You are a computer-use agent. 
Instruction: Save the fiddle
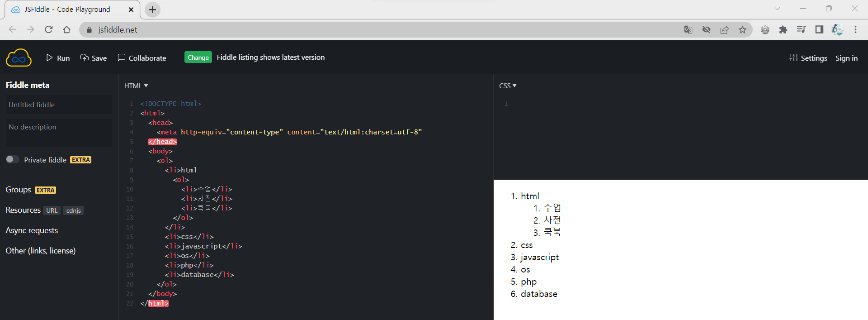94,58
